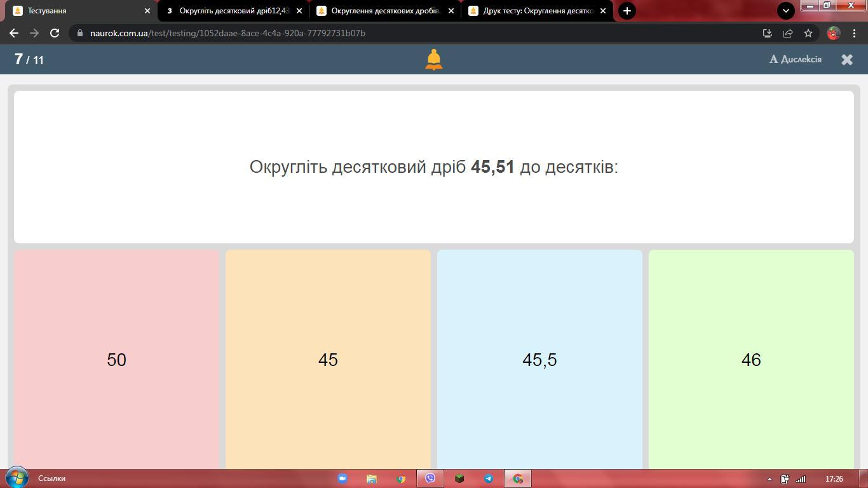868x488 pixels.
Task: Choose the answer 46
Action: [x=751, y=360]
